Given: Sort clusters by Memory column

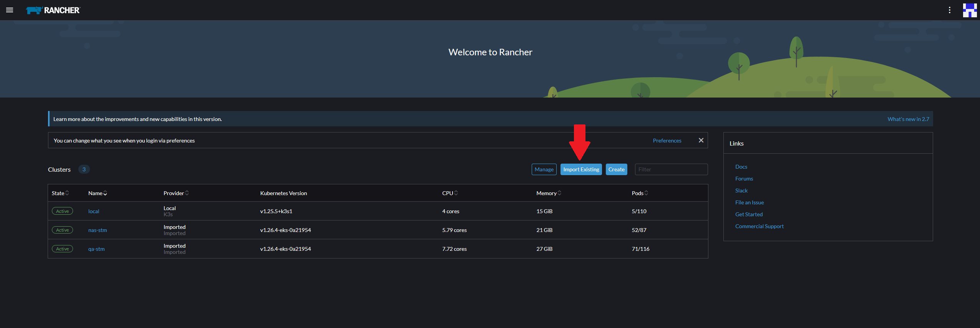Looking at the screenshot, I should pyautogui.click(x=549, y=193).
